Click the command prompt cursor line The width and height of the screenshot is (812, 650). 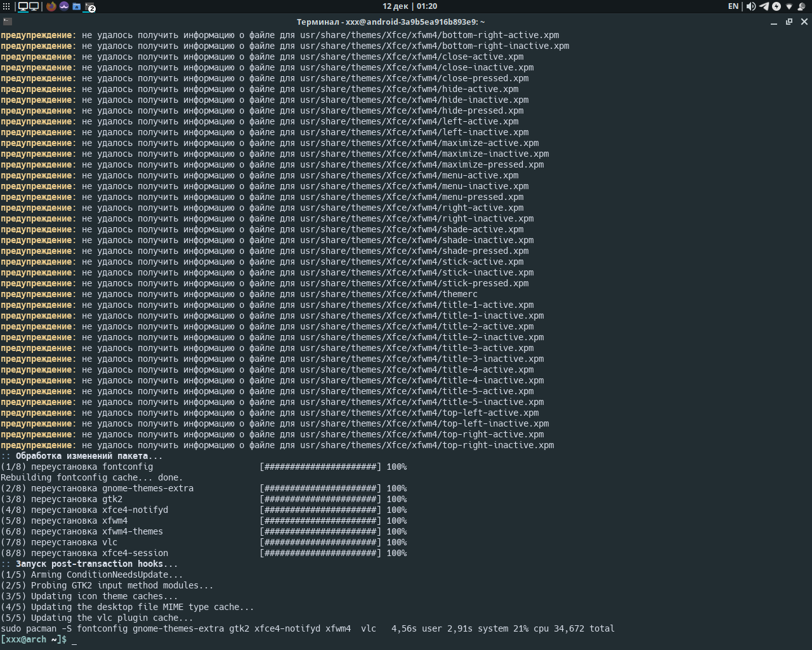[x=74, y=640]
